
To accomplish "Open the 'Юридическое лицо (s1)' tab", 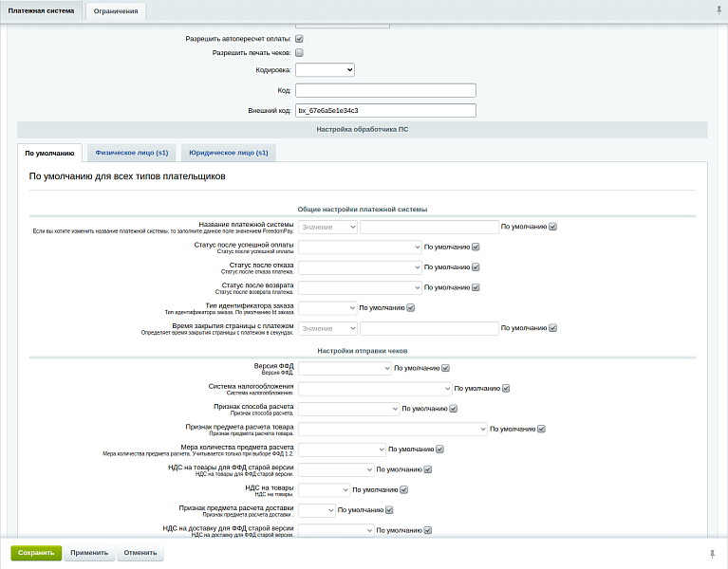I will 228,152.
